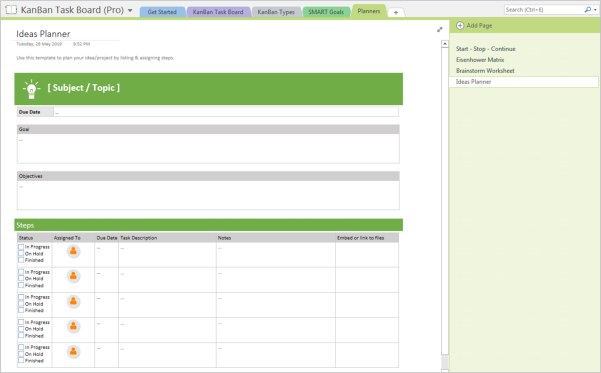Check On Hold in second step row

21,278
